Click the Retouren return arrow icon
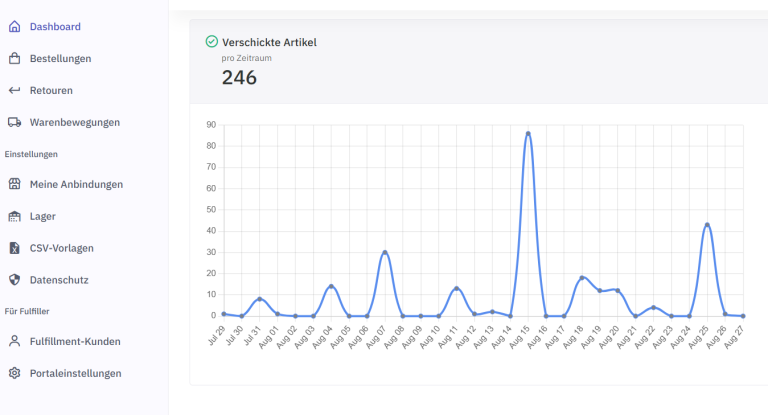 [x=14, y=90]
